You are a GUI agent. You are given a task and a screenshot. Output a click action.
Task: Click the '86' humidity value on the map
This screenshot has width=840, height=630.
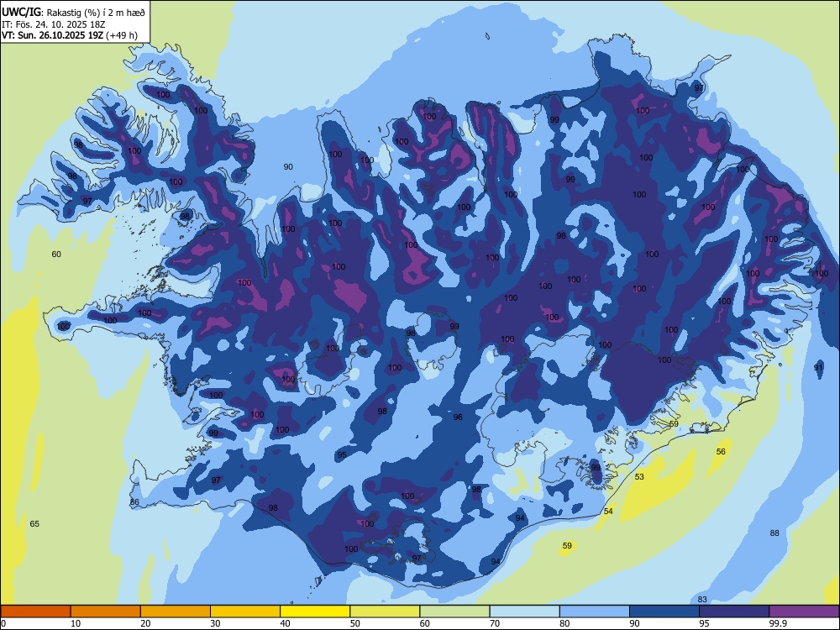pos(134,502)
